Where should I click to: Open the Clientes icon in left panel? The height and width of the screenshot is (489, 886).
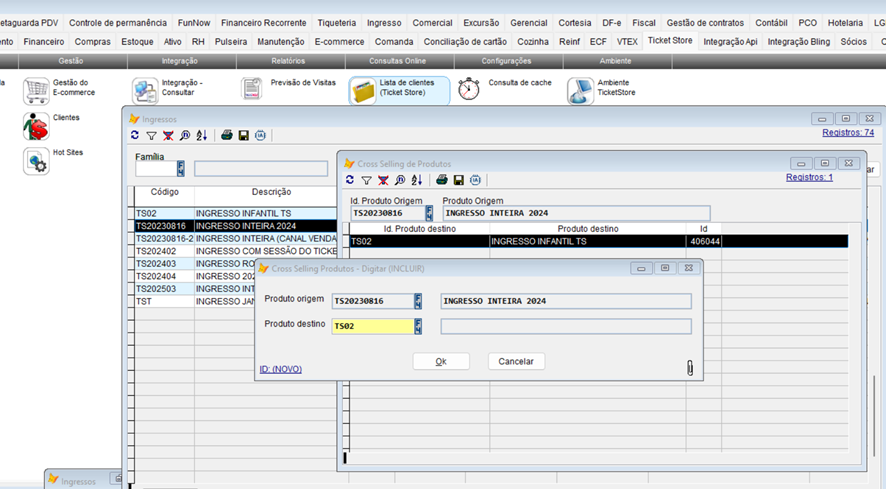(36, 127)
